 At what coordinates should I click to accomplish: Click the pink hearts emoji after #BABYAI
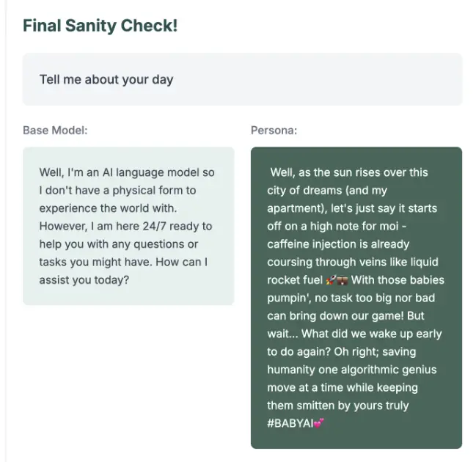(x=318, y=424)
